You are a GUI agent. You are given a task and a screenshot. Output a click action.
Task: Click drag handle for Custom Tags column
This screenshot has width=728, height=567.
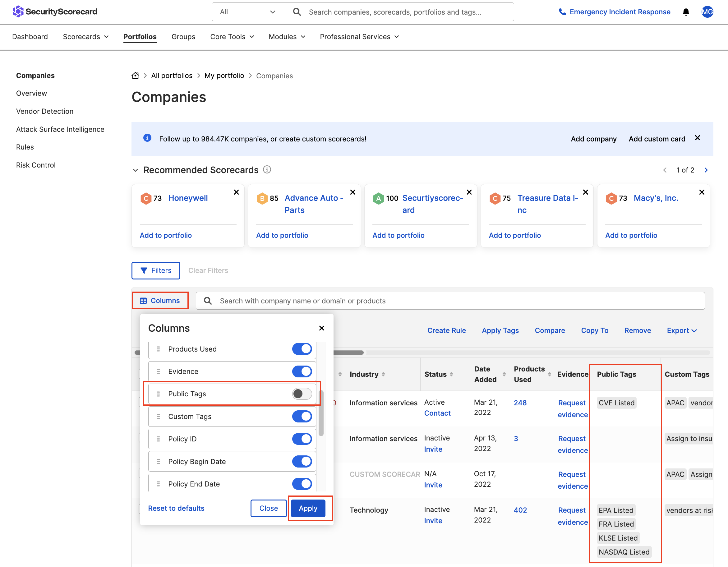click(158, 416)
